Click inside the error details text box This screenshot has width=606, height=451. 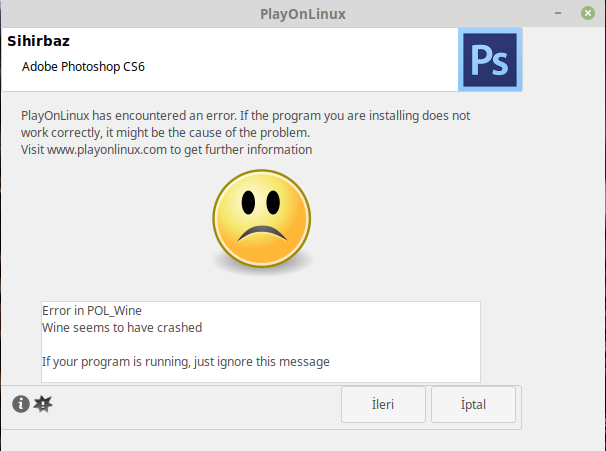pyautogui.click(x=261, y=342)
